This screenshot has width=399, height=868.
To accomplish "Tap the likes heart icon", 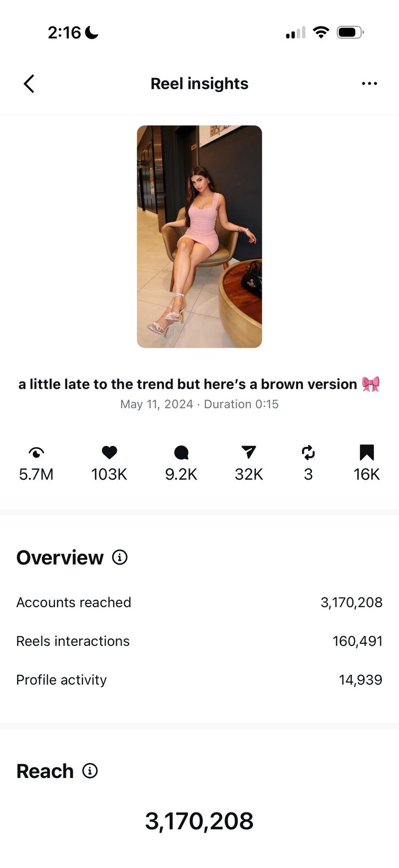I will click(109, 453).
